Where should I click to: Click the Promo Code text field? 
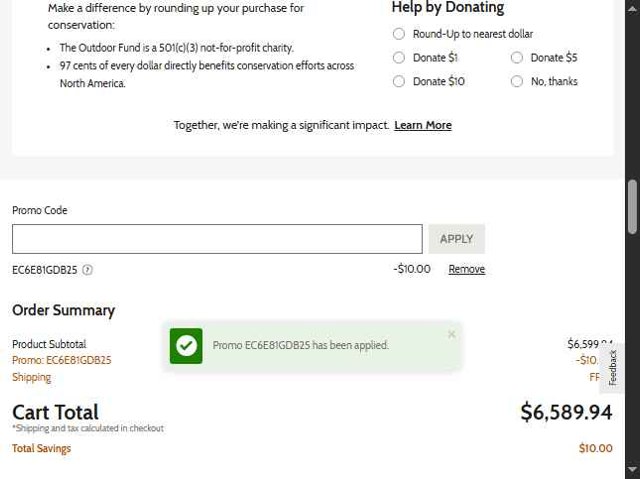click(217, 239)
